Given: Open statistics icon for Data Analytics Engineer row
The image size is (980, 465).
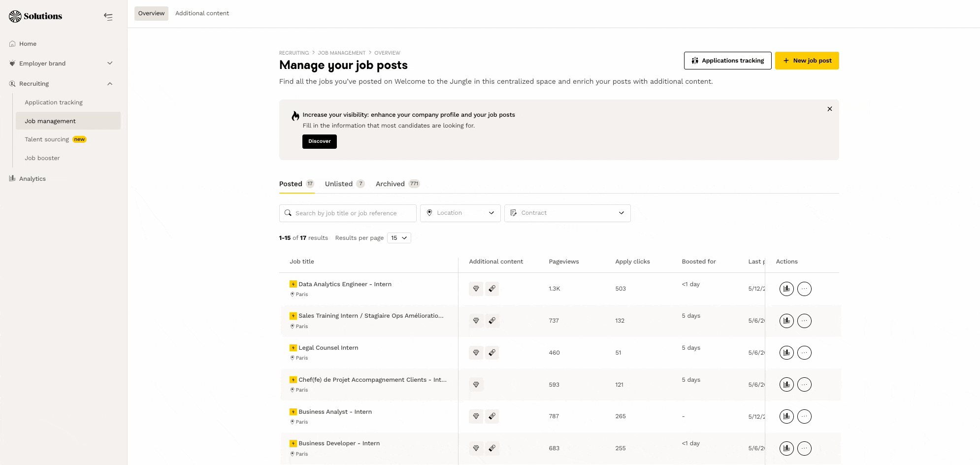Looking at the screenshot, I should pyautogui.click(x=786, y=289).
